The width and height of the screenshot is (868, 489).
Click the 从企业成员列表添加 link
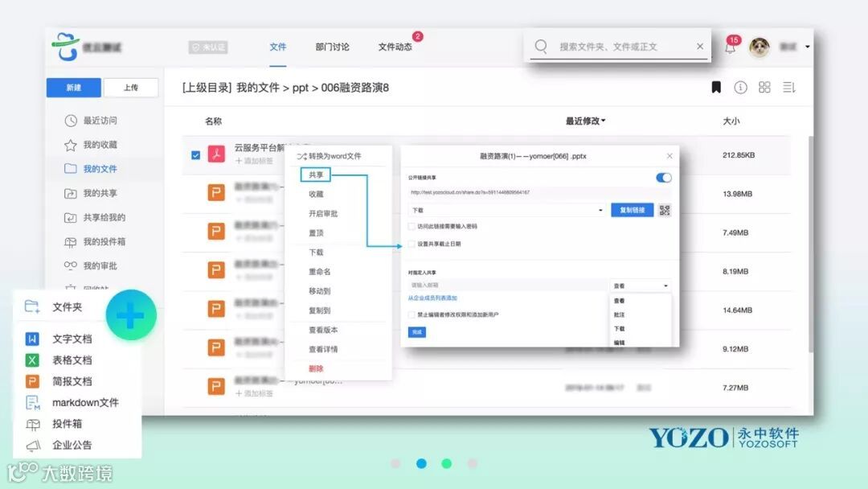click(433, 298)
